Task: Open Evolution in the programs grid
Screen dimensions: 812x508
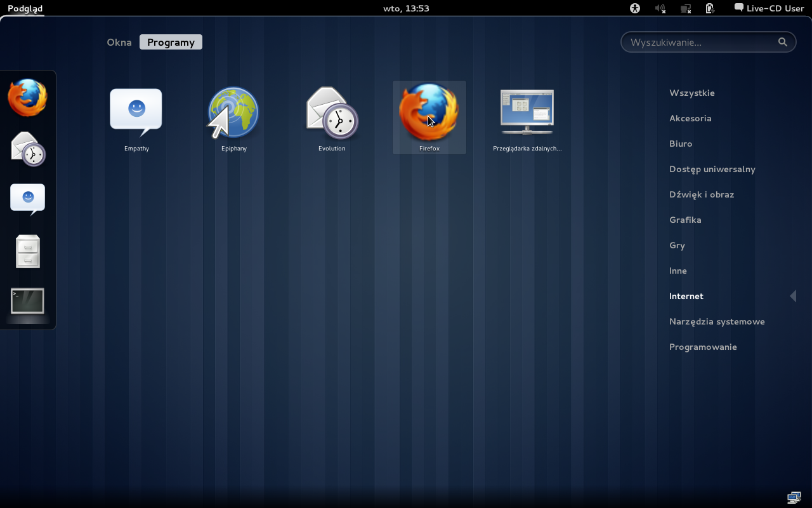Action: click(332, 117)
